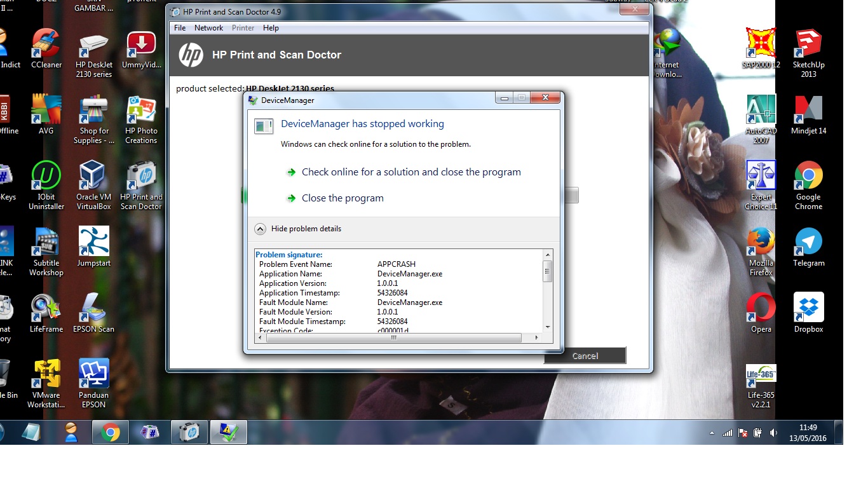Open the HP Print and Scan Doctor desktop shortcut
This screenshot has height=488, width=868.
[x=141, y=178]
